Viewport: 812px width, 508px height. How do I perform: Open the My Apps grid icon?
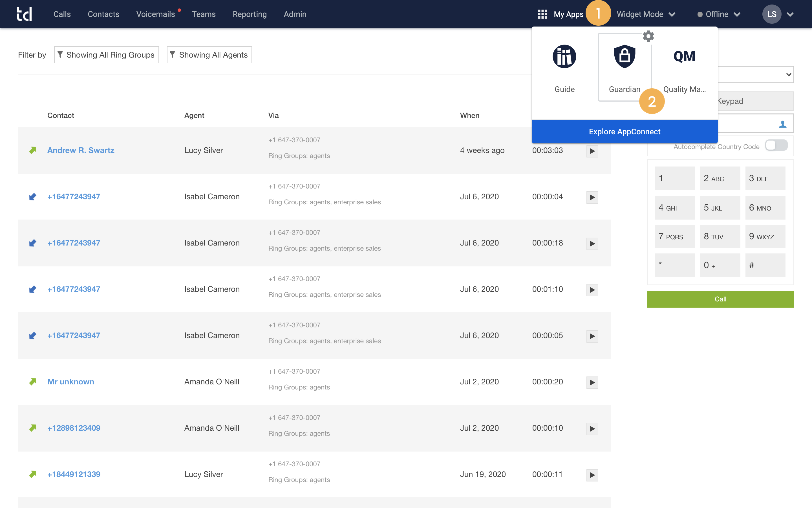542,14
